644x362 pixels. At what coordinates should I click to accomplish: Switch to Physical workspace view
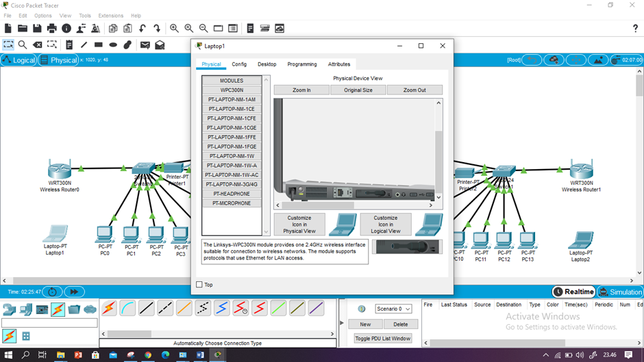tap(58, 60)
